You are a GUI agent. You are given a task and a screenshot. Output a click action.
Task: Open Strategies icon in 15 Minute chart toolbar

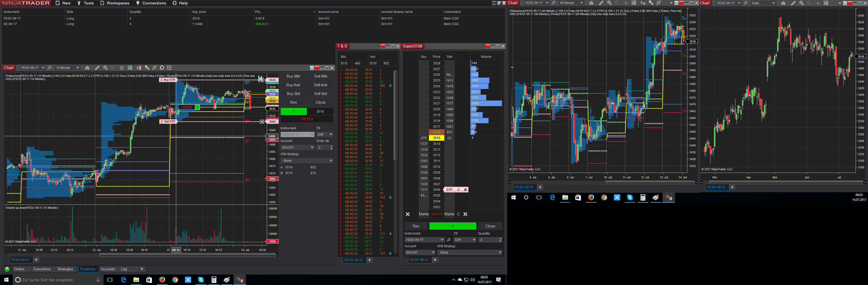[147, 68]
